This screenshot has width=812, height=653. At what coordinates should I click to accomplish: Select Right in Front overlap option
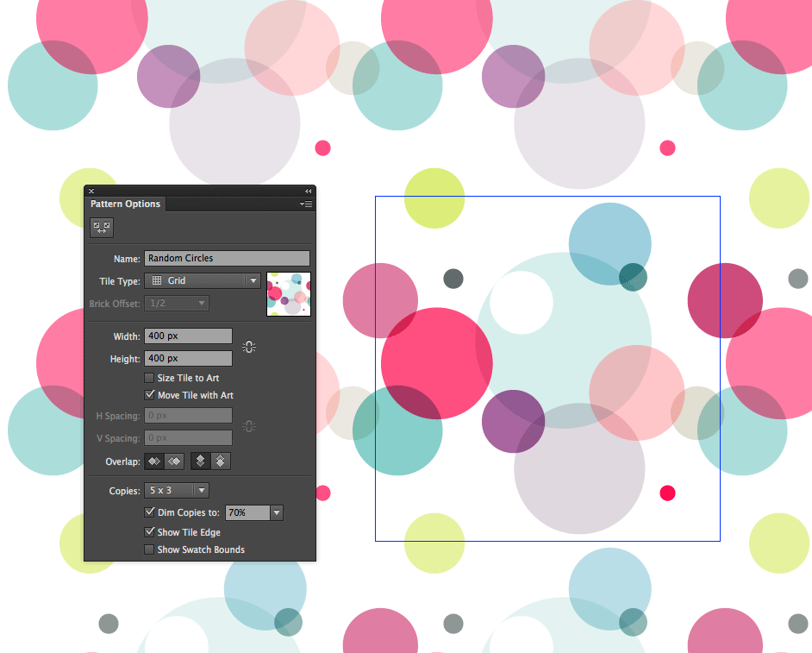point(174,461)
